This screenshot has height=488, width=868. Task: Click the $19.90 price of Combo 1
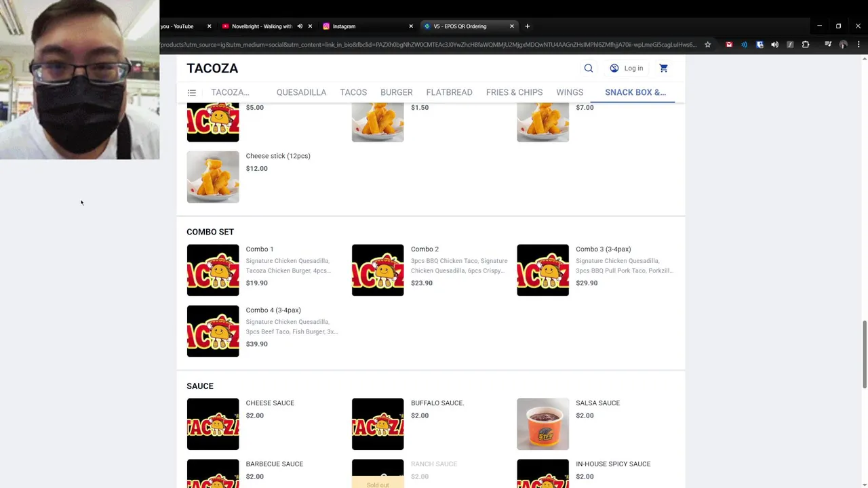[256, 283]
